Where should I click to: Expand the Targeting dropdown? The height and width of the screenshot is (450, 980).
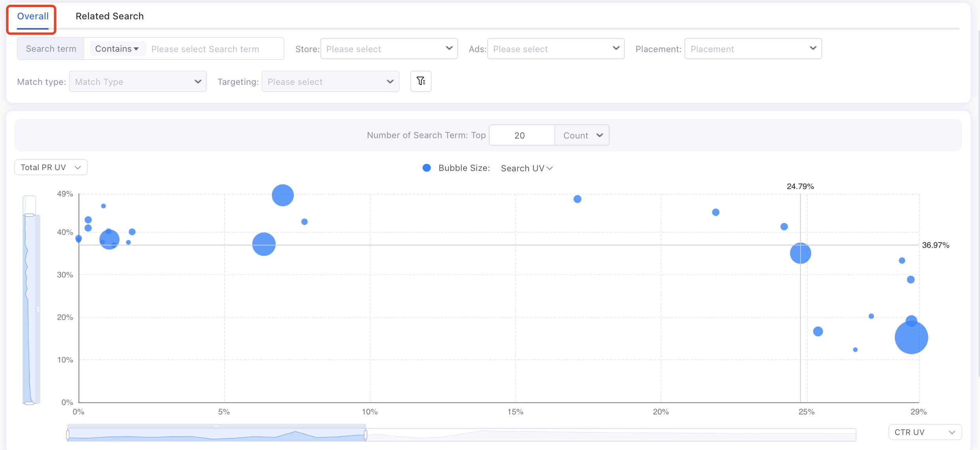(x=331, y=81)
